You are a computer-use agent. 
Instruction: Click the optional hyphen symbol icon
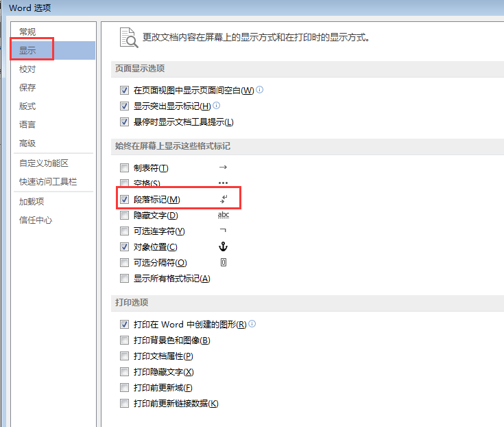223,230
